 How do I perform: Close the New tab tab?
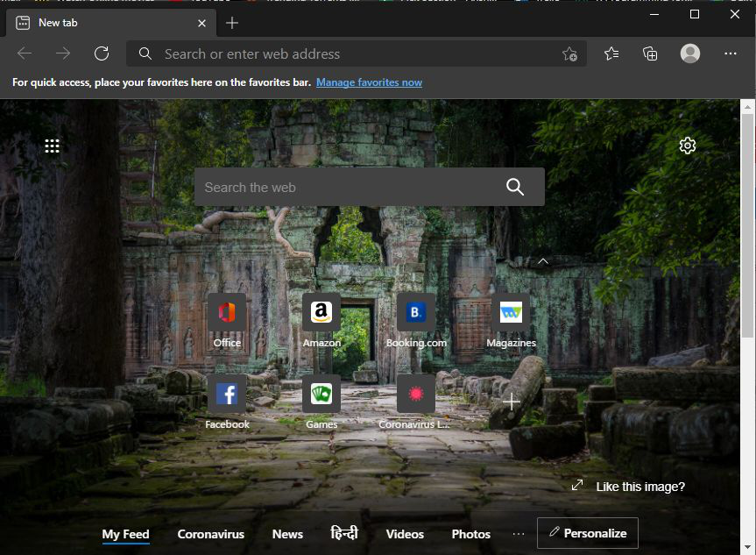[202, 23]
